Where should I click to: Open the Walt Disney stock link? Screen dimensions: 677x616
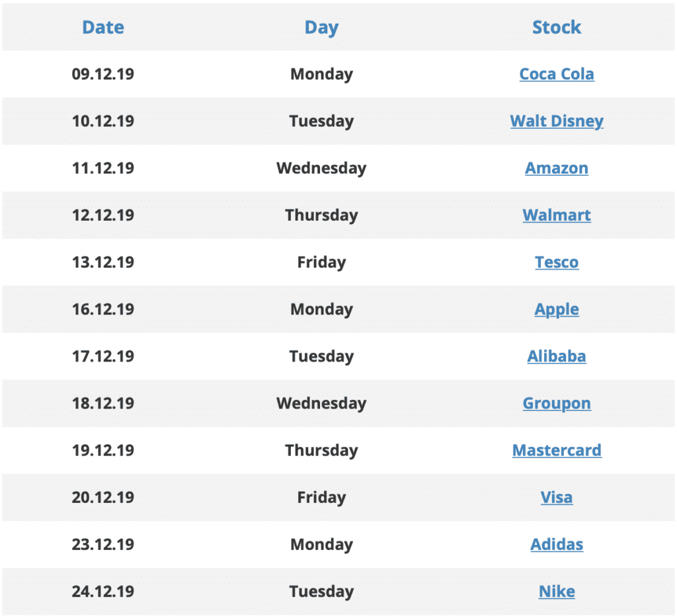(x=557, y=121)
